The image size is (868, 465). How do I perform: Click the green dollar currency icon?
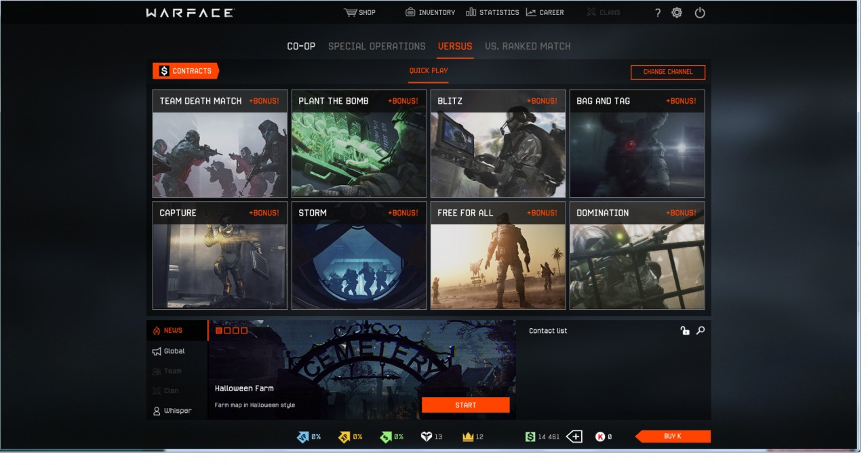(x=530, y=437)
